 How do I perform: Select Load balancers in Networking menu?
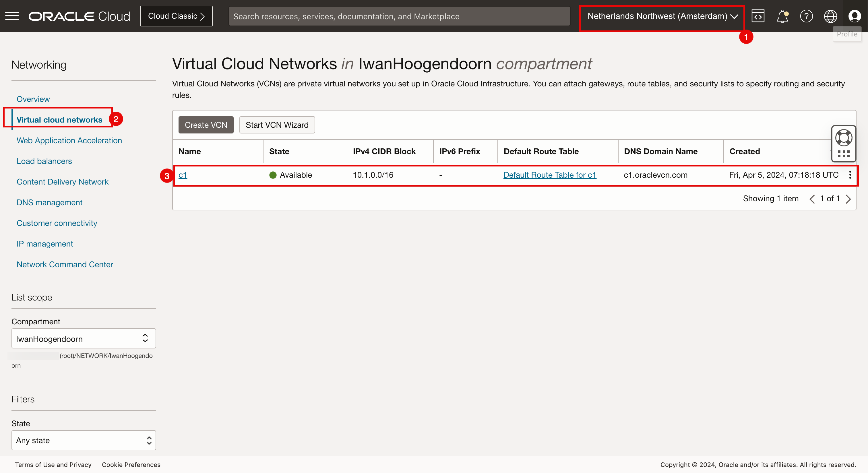coord(44,161)
